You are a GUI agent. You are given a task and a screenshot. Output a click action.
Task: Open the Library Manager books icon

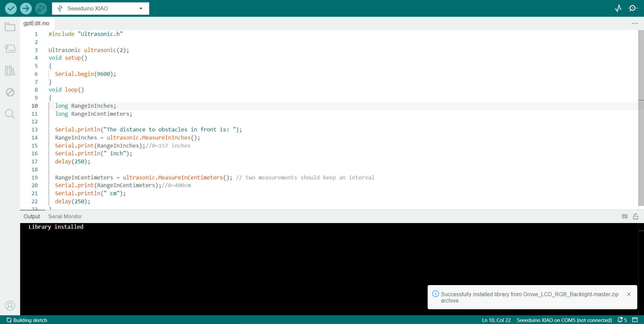click(x=10, y=70)
